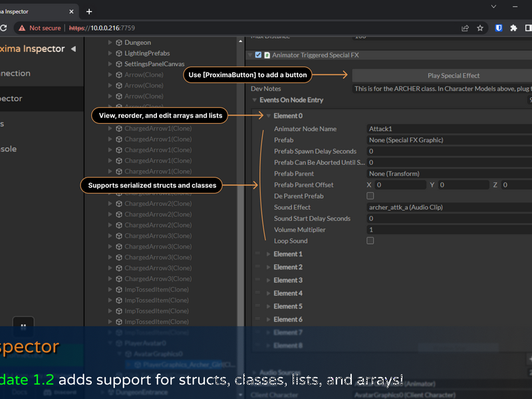Open the Inspector sidebar tab
Screen dimensions: 532x399
pos(42,98)
